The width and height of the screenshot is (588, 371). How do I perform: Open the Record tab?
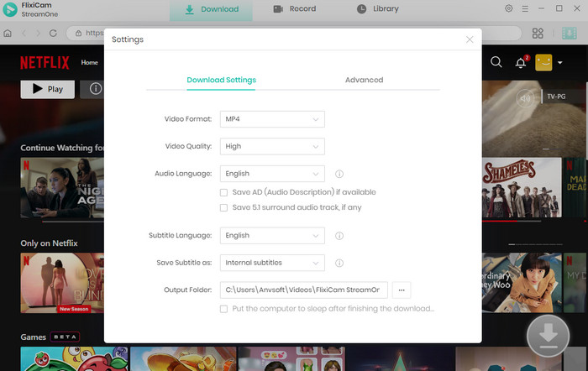pos(295,9)
